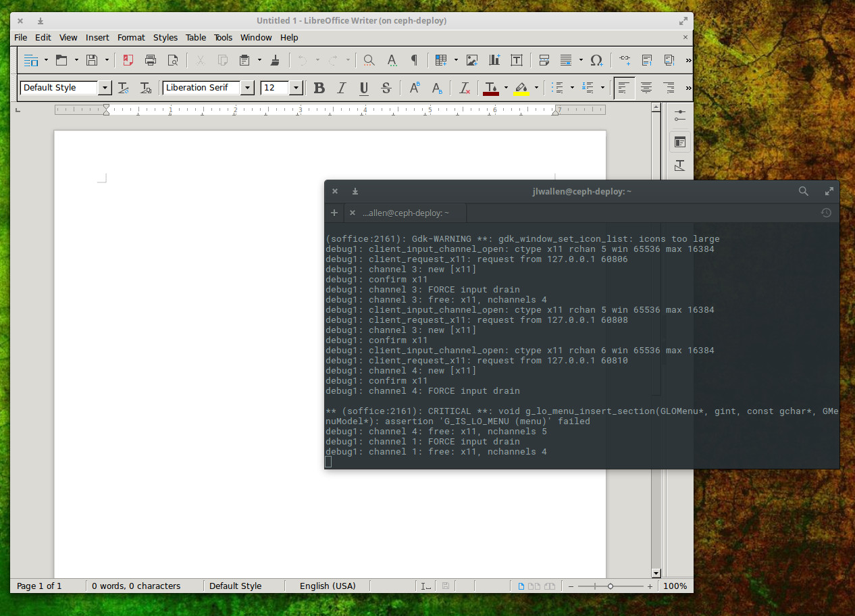This screenshot has width=855, height=616.
Task: Click the Save document icon
Action: click(92, 60)
